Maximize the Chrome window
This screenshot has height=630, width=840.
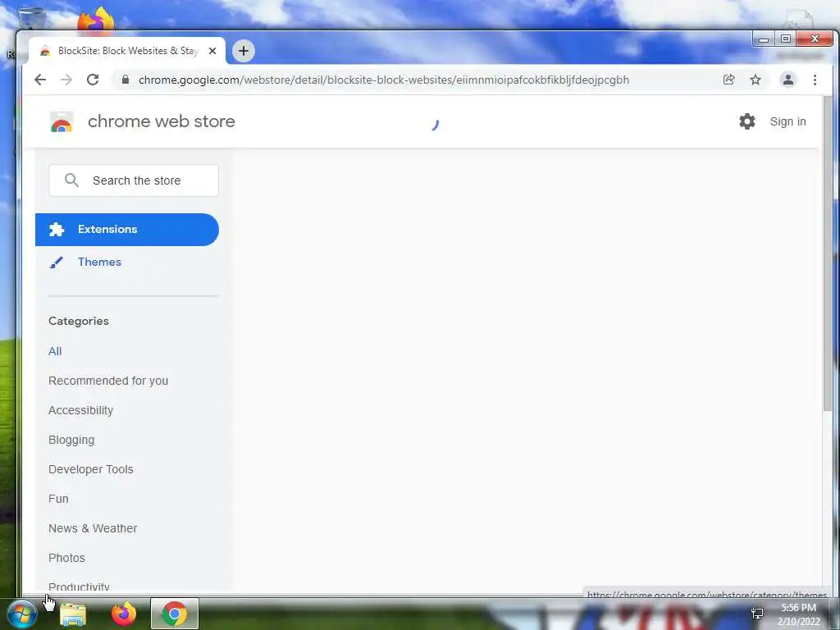tap(785, 39)
